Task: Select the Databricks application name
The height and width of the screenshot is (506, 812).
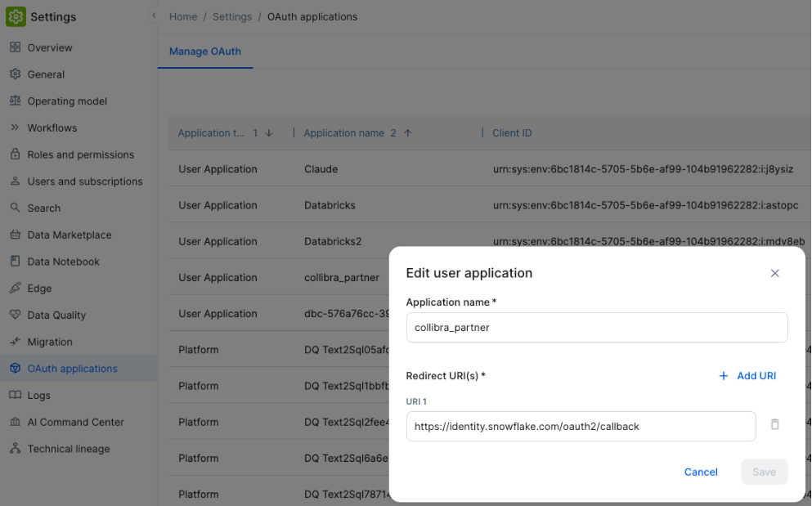Action: click(x=330, y=206)
